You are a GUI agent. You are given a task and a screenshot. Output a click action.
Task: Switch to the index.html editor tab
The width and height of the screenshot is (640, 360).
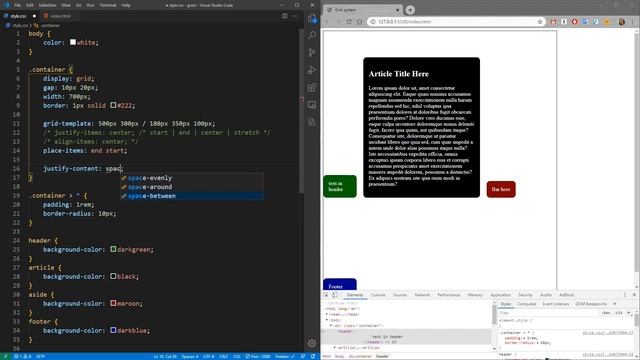click(60, 16)
